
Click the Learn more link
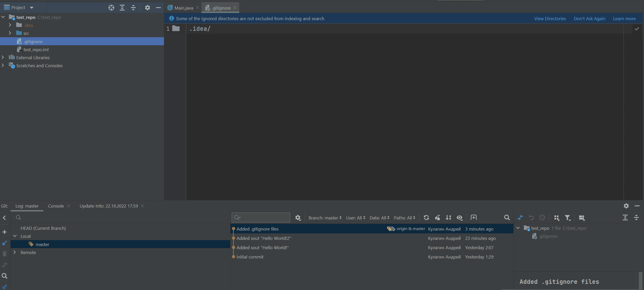point(624,19)
